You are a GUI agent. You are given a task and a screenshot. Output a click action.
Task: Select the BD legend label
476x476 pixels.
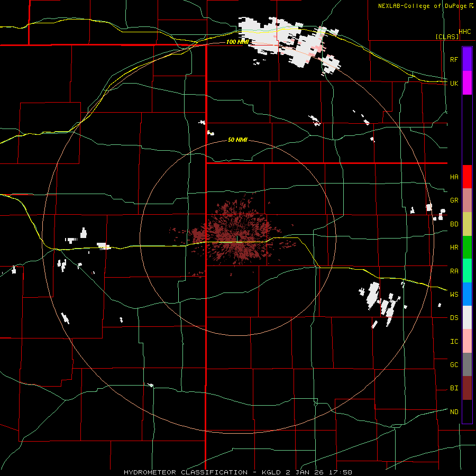pos(454,224)
